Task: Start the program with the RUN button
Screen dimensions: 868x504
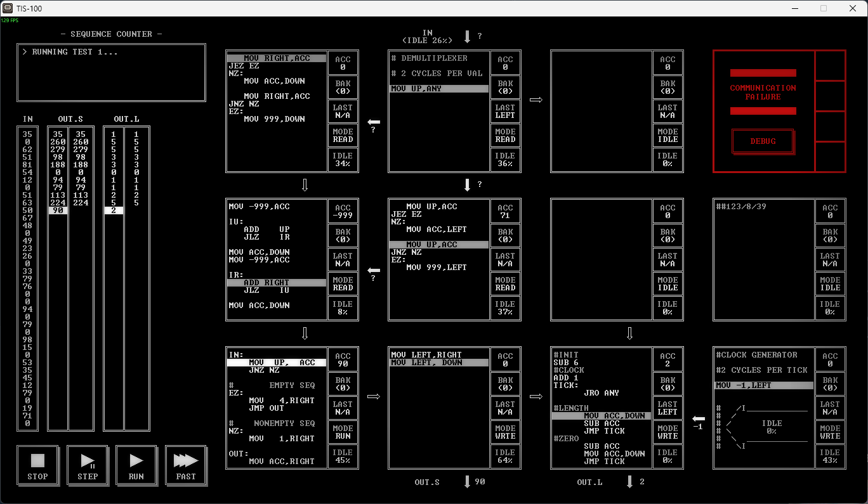Action: [x=136, y=465]
